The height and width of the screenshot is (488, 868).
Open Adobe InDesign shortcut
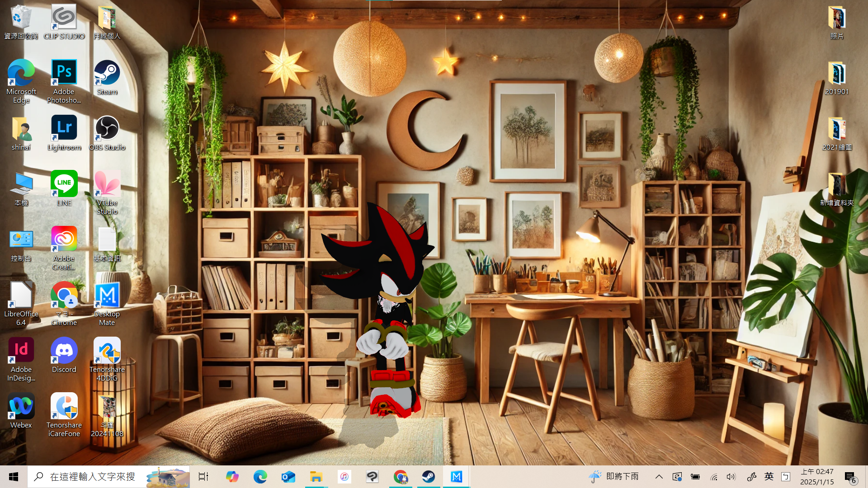[21, 359]
